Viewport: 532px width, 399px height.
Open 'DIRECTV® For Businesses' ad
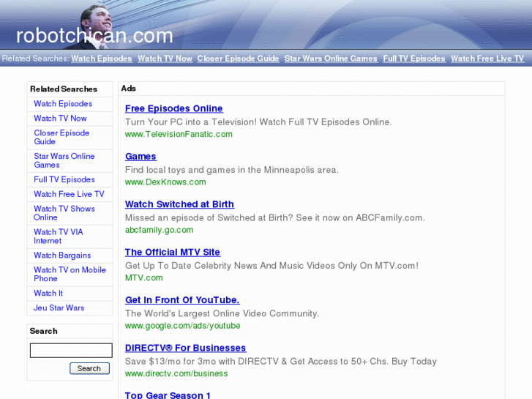click(186, 348)
